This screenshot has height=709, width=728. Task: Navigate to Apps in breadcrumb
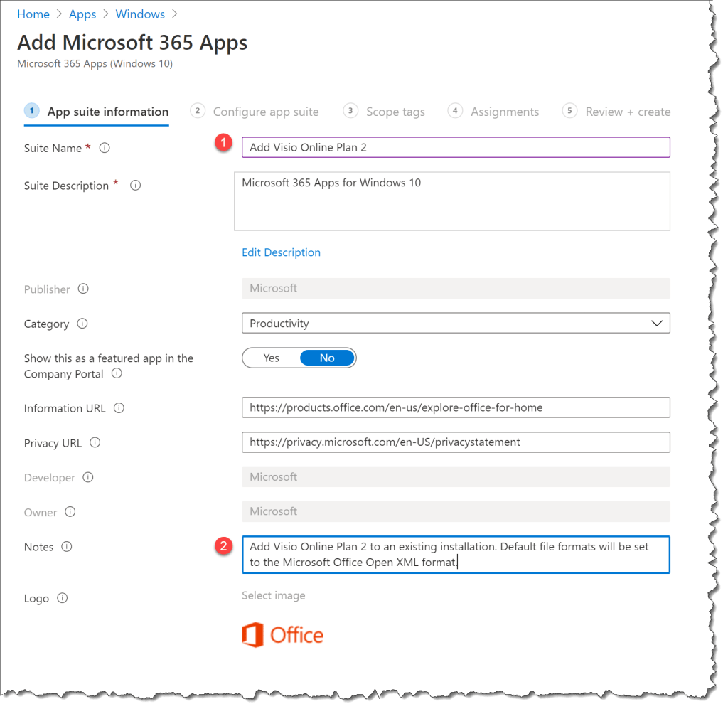click(82, 14)
